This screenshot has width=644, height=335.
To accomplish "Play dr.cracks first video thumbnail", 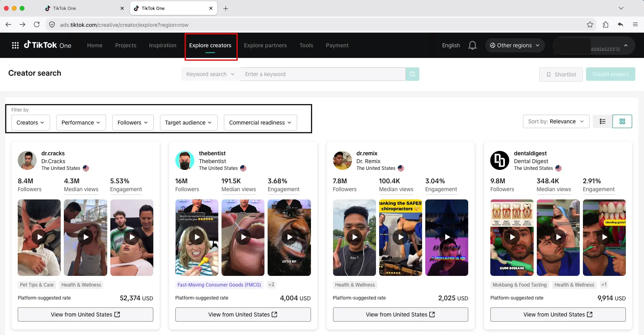I will tap(39, 237).
